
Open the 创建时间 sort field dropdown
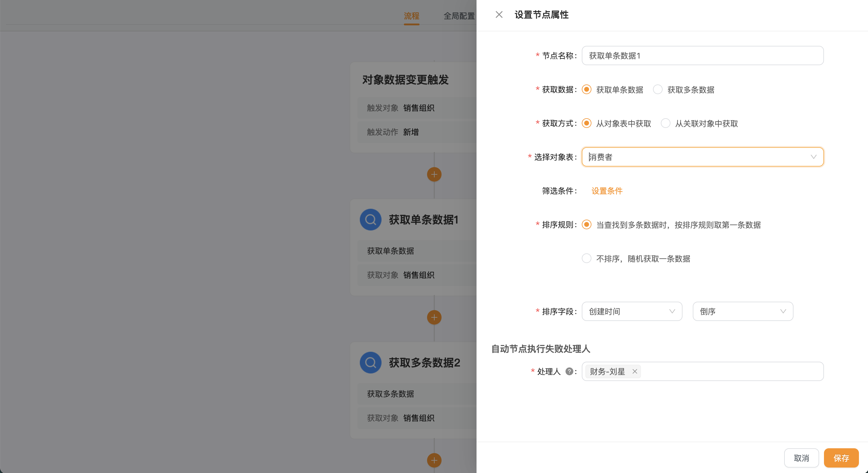click(x=632, y=311)
